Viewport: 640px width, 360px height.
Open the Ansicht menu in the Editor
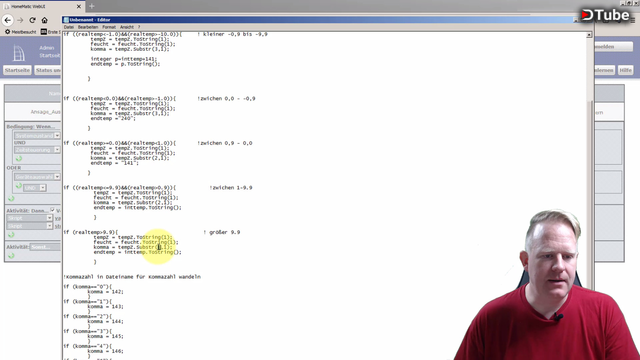click(x=127, y=27)
